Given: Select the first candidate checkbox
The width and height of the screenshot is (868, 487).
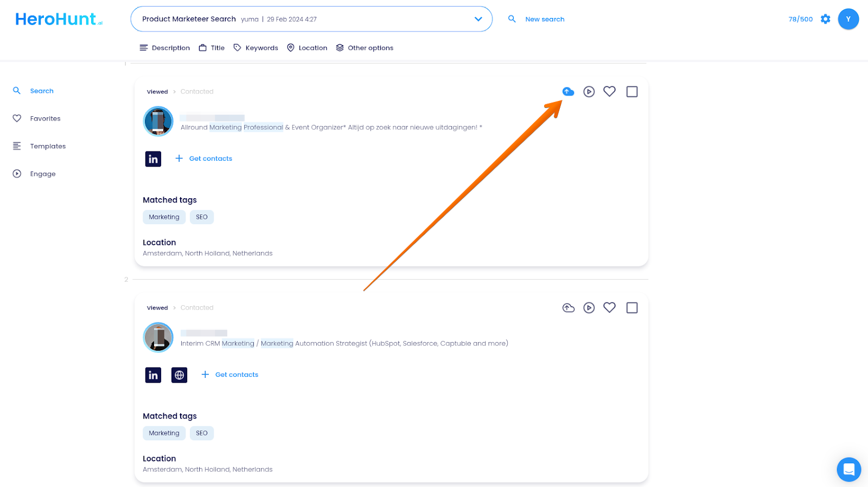Looking at the screenshot, I should [x=631, y=92].
